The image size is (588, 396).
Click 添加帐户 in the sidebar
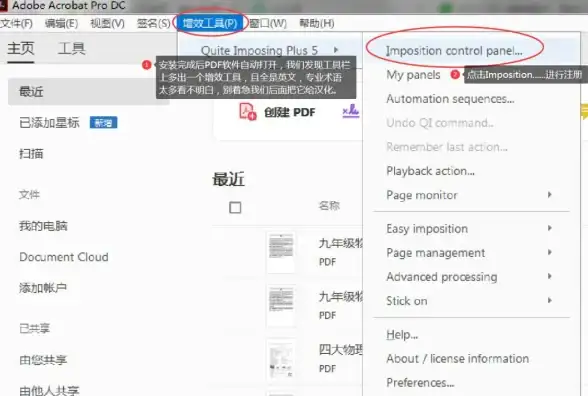pyautogui.click(x=43, y=288)
